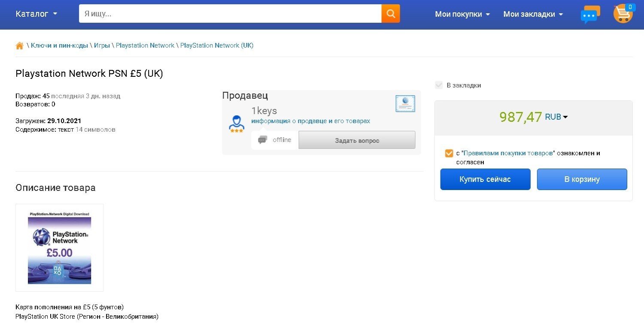Click the seller name '1keys'
644x323 pixels.
pos(264,111)
